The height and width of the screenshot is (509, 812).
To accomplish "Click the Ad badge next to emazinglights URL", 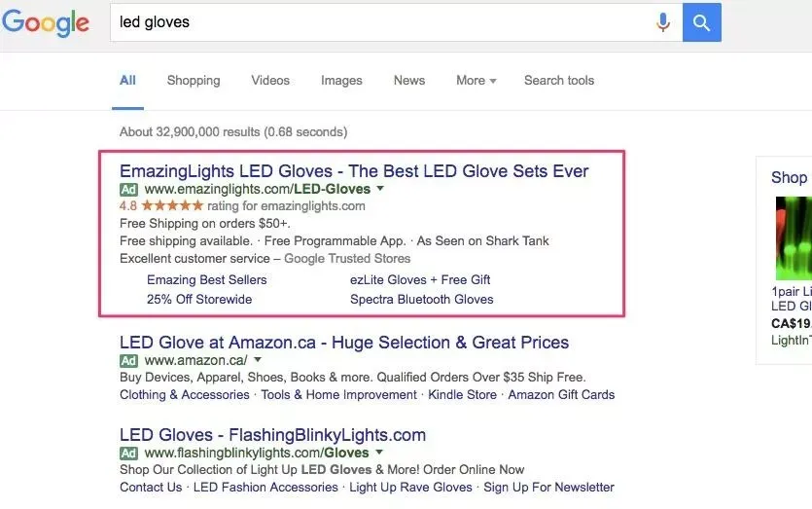I will (128, 189).
